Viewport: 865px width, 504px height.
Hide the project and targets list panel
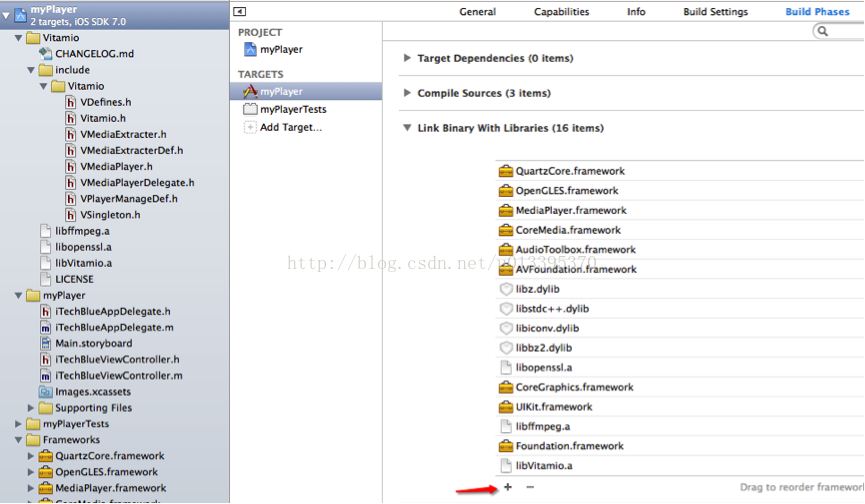point(239,12)
